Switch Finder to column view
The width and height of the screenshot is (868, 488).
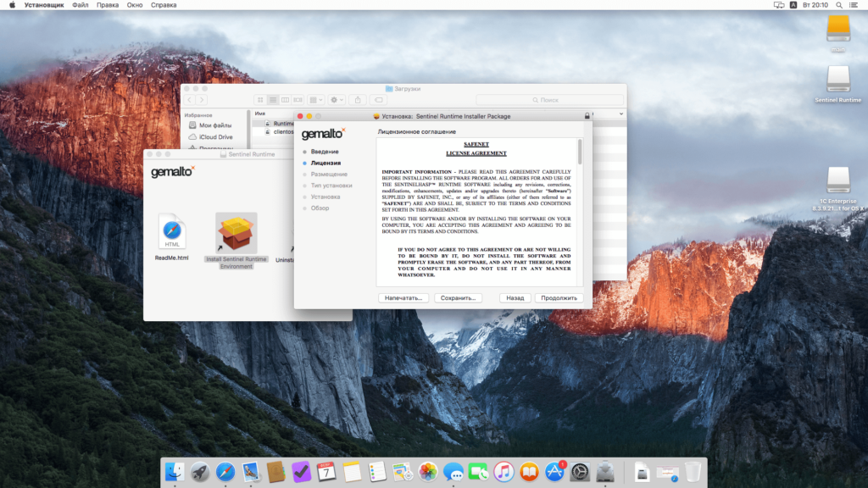coord(286,100)
